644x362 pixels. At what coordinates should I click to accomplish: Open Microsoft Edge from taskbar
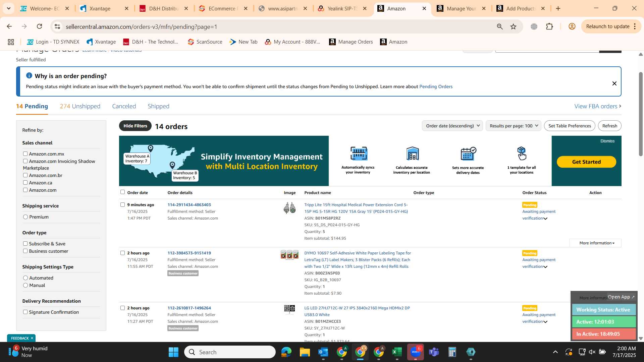pos(286,352)
